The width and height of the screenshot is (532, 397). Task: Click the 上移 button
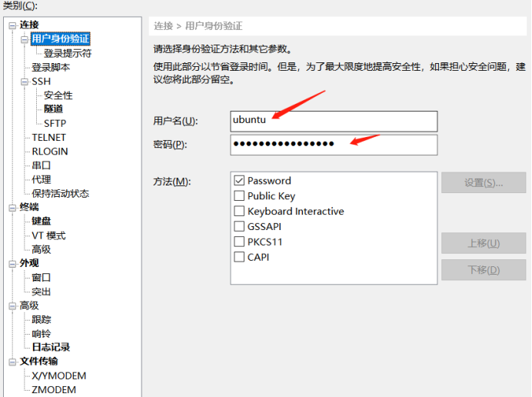point(483,244)
